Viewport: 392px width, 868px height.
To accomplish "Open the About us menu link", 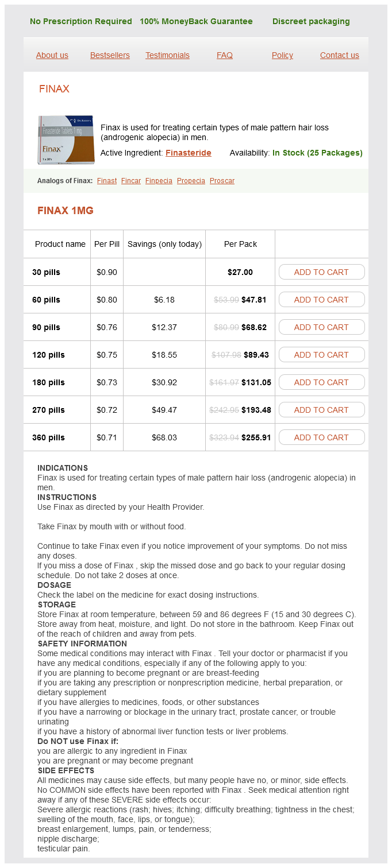I will click(x=52, y=55).
